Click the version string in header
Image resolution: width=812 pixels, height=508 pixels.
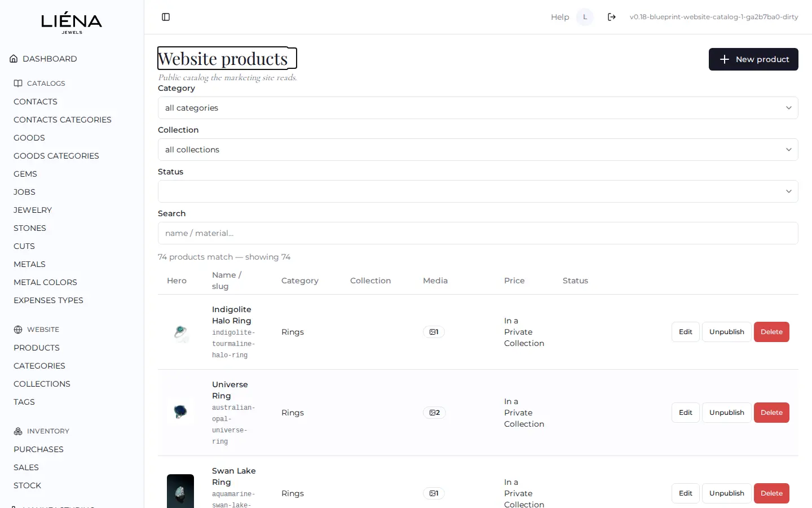click(714, 17)
